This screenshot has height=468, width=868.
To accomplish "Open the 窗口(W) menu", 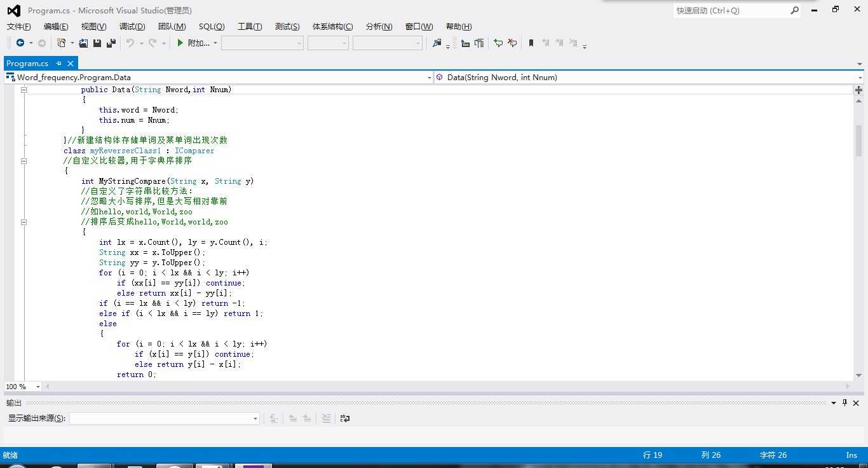I will [x=419, y=27].
